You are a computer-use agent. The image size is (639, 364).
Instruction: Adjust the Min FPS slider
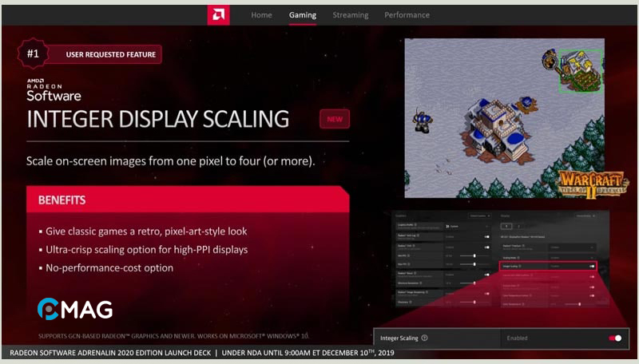coord(474,255)
